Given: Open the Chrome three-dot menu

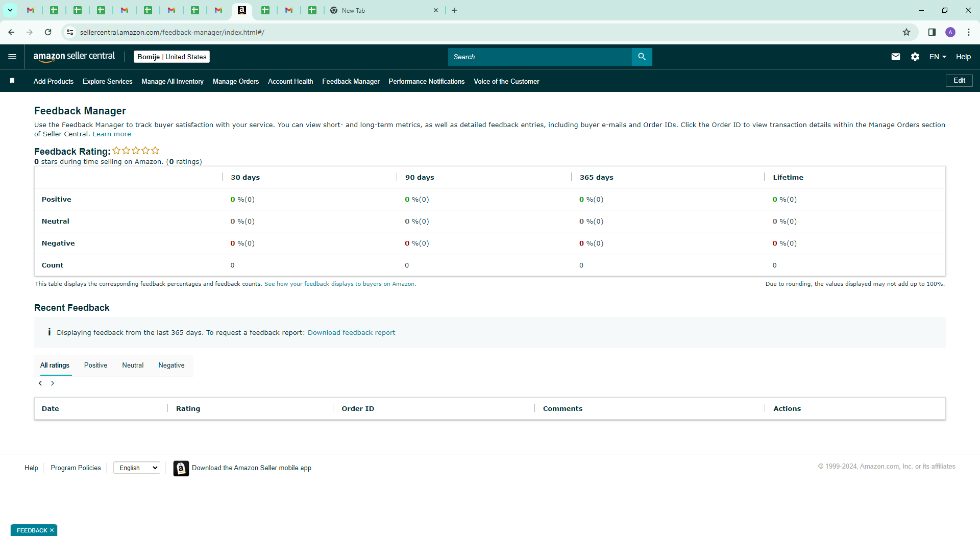Looking at the screenshot, I should click(969, 32).
